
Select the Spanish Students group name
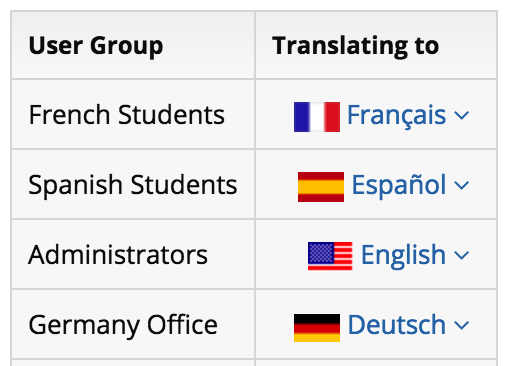pos(133,185)
